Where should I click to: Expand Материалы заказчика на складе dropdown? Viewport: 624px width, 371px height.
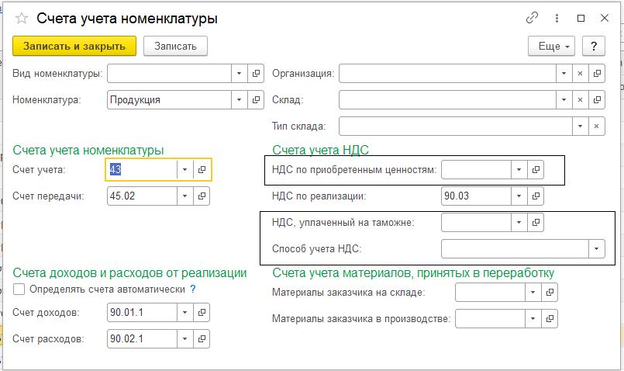533,292
